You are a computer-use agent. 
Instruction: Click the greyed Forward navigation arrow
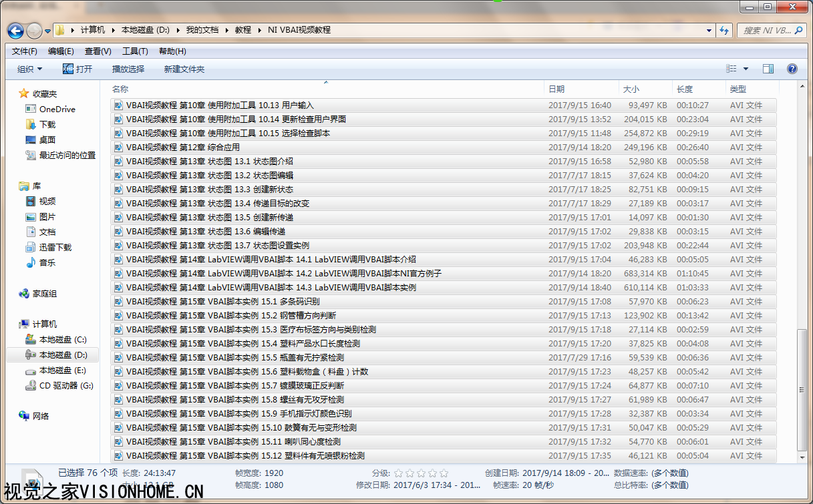[x=34, y=31]
